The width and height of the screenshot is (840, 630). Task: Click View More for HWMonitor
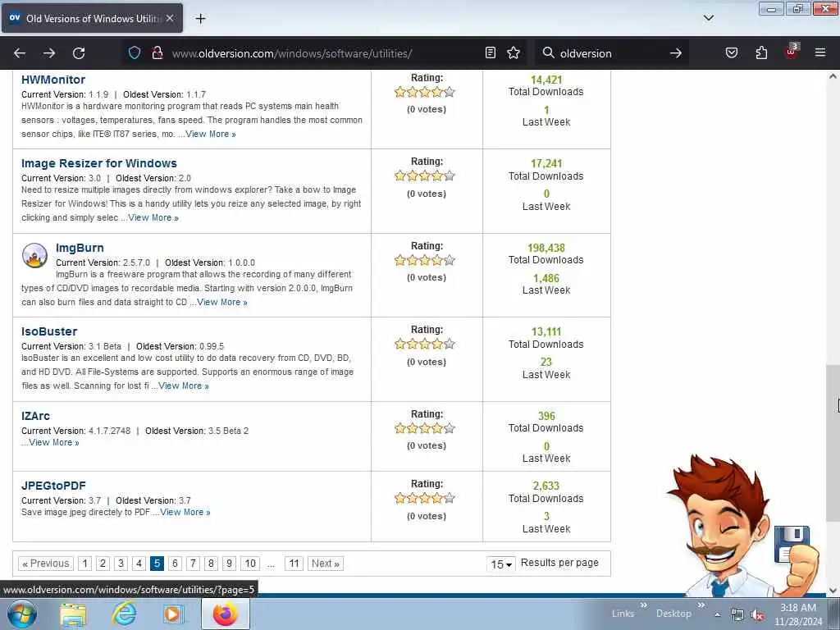point(211,134)
